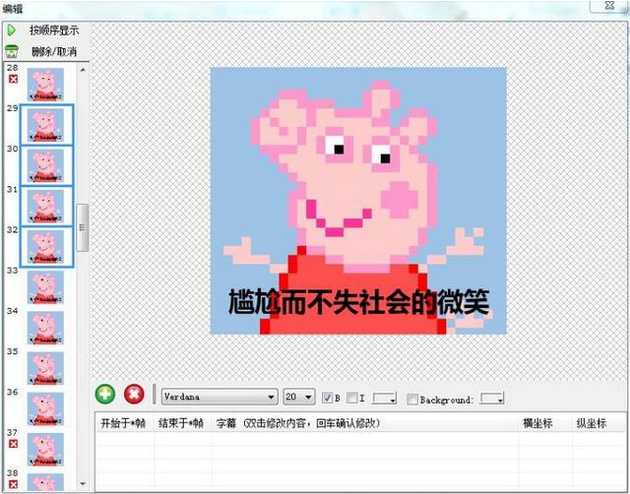
Task: Click the green add subtitle button
Action: (105, 394)
